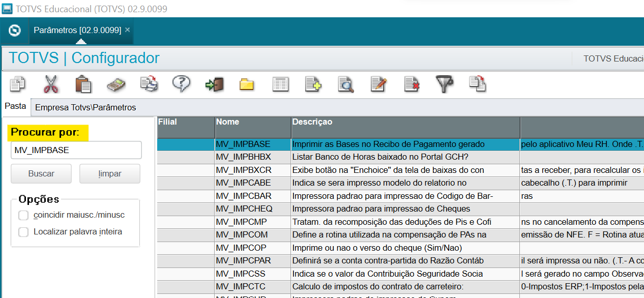
Task: Click the Delete document red X icon
Action: click(412, 84)
